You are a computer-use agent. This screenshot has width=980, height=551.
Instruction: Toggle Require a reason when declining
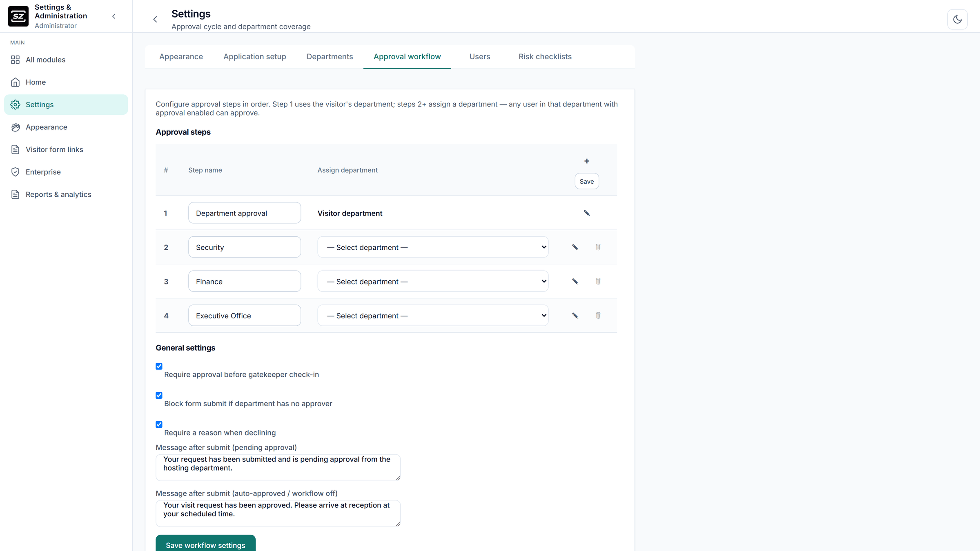click(x=159, y=424)
